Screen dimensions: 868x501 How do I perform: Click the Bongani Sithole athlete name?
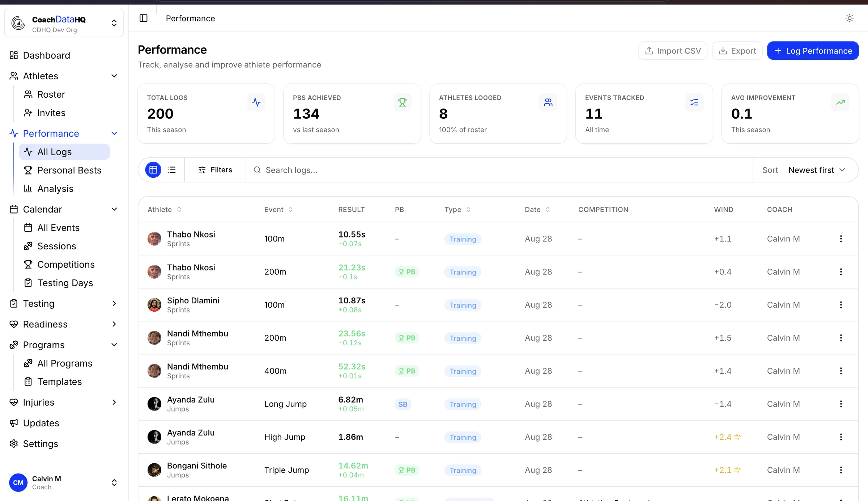[x=197, y=466]
